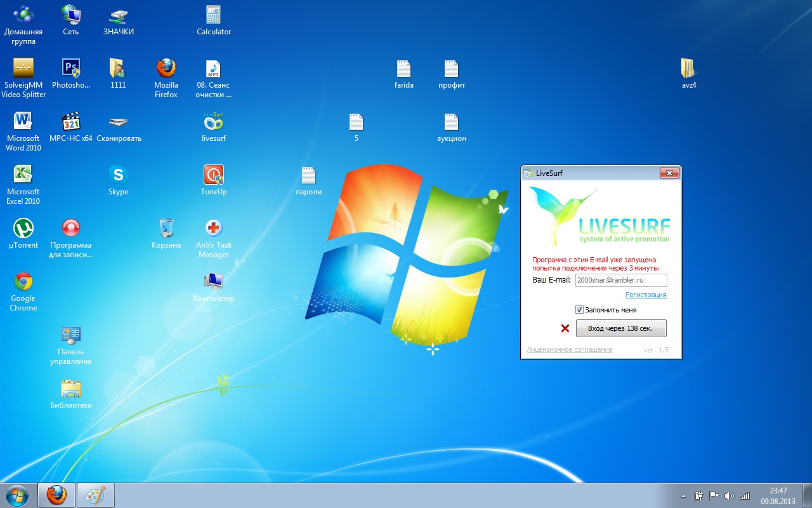This screenshot has width=812, height=508.
Task: Open the volume speaker tray icon
Action: coord(730,496)
